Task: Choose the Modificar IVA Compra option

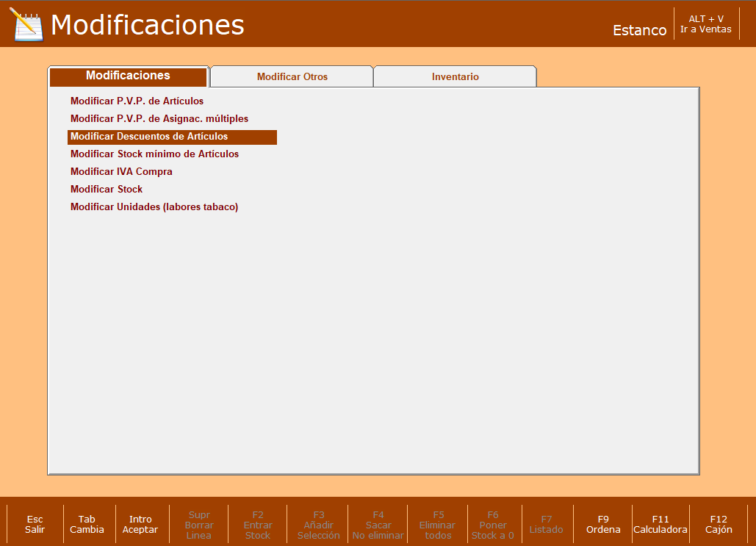Action: point(121,172)
